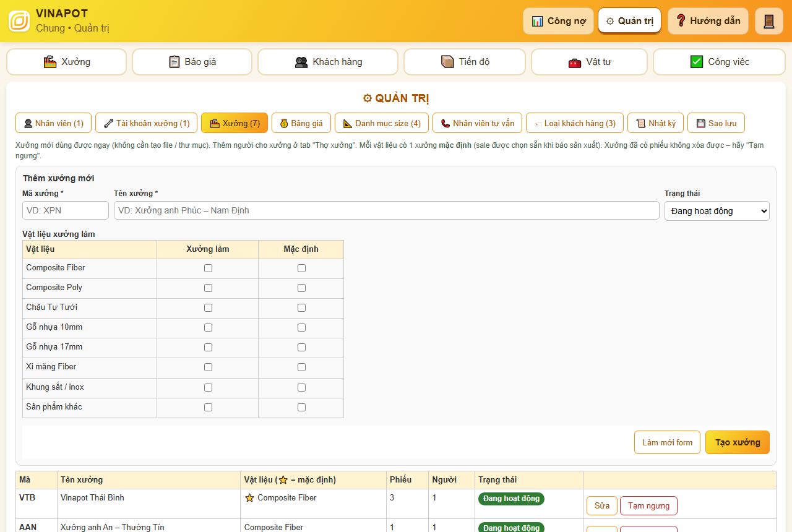Screen dimensions: 792x532
Task: Switch to Danh mục size (4) tab
Action: [x=382, y=123]
